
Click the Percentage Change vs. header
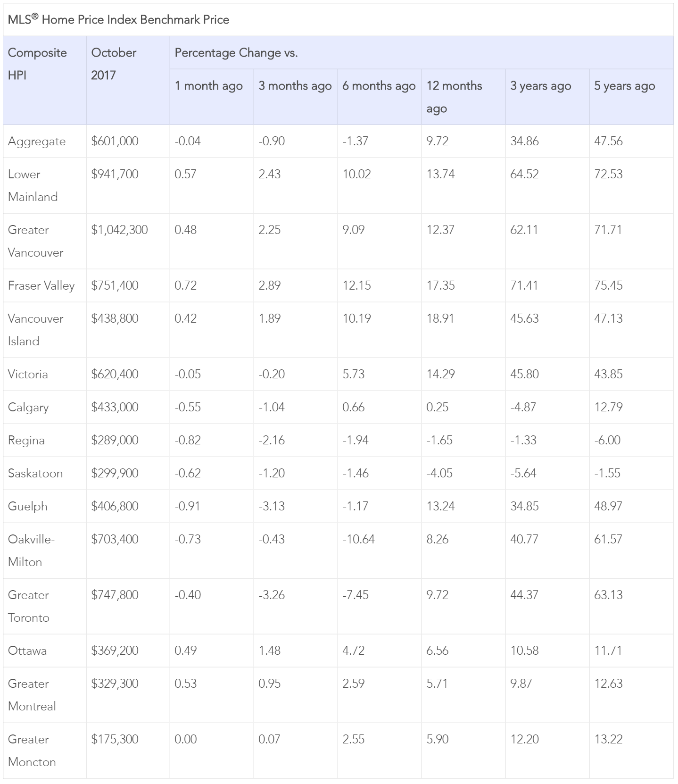[x=236, y=53]
